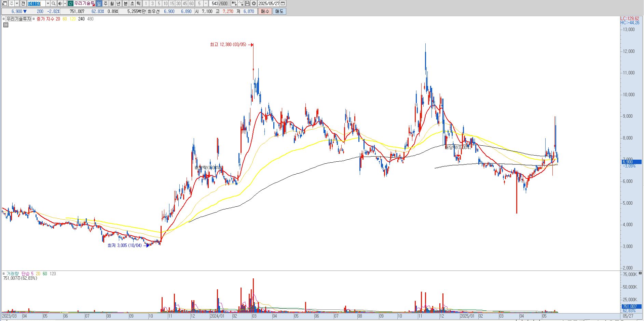Choose the 10 interval preset
The image size is (644, 321).
165,3
